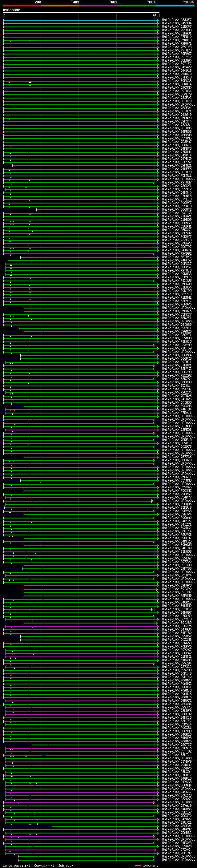Screen dimensions: 197x868
Task: Select the UniRef100_Q010M3 entry
Action: point(177,30)
